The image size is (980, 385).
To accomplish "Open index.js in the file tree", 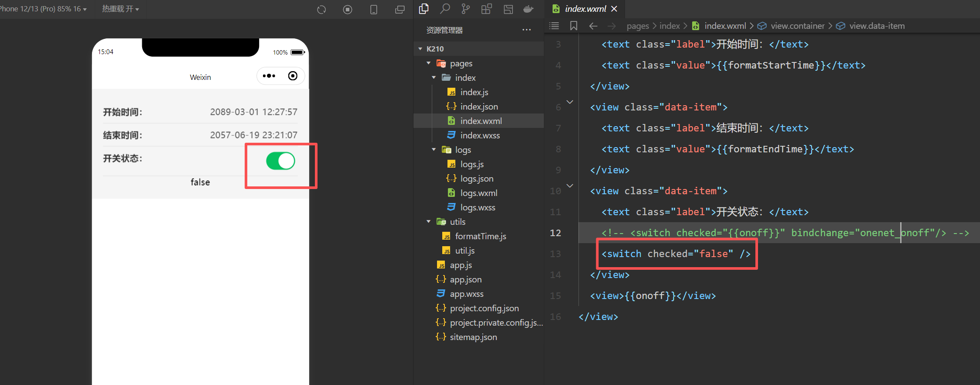I will click(474, 92).
